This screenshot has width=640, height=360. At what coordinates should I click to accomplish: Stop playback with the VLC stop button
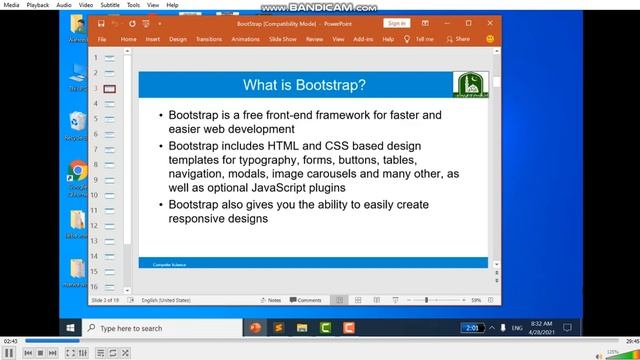coord(40,353)
